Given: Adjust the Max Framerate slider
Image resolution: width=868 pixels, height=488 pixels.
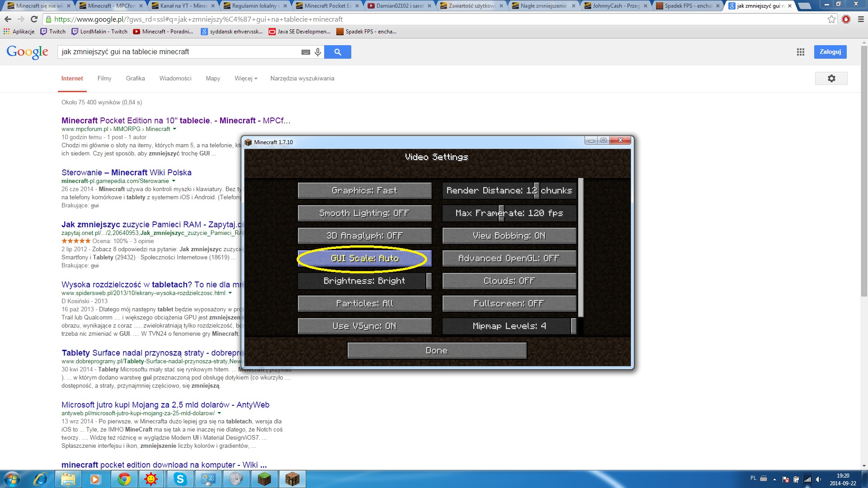Looking at the screenshot, I should coord(509,213).
